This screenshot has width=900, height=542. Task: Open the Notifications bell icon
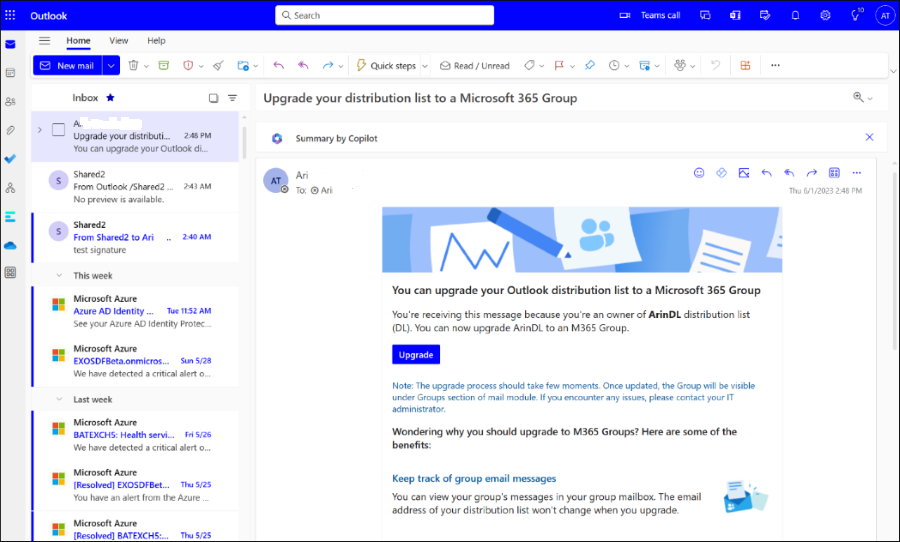(x=795, y=16)
